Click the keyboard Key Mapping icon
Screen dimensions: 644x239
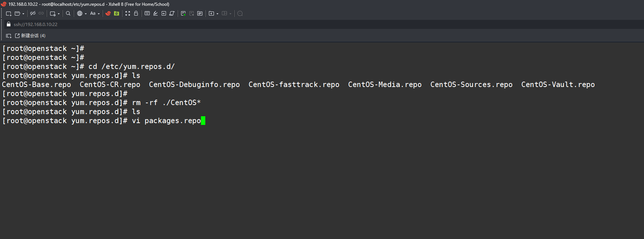pyautogui.click(x=147, y=13)
